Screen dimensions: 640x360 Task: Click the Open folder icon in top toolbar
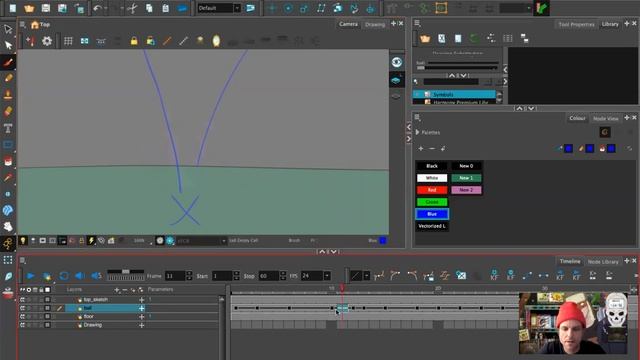point(29,8)
